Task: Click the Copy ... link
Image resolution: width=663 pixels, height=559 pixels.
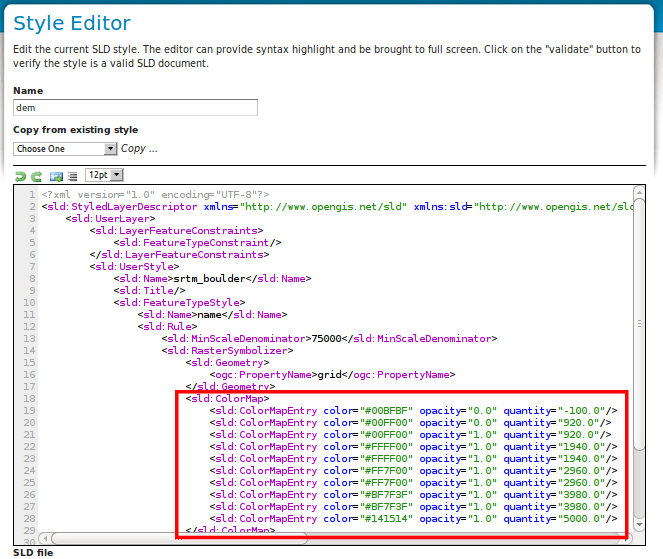Action: (139, 148)
